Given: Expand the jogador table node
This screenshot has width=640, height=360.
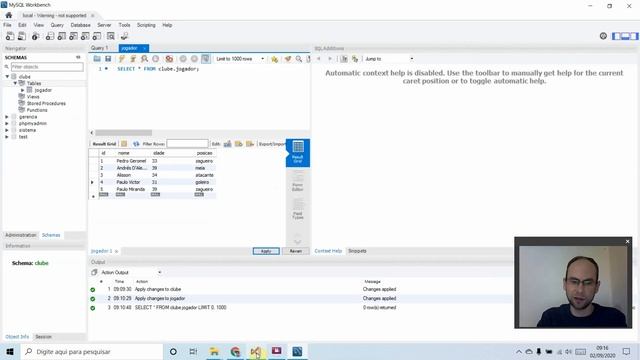Looking at the screenshot, I should (23, 90).
